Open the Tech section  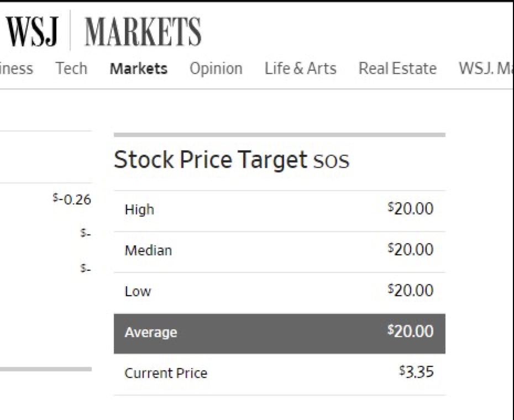coord(71,69)
